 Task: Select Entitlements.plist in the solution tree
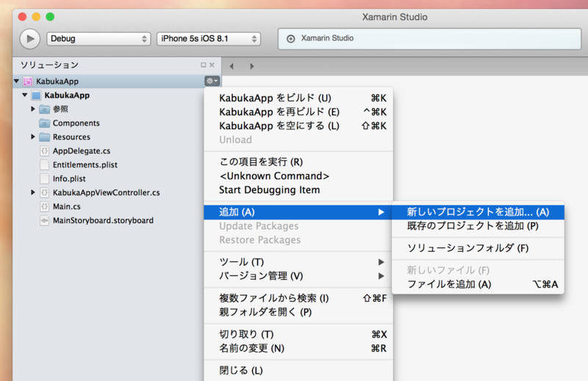pos(85,165)
